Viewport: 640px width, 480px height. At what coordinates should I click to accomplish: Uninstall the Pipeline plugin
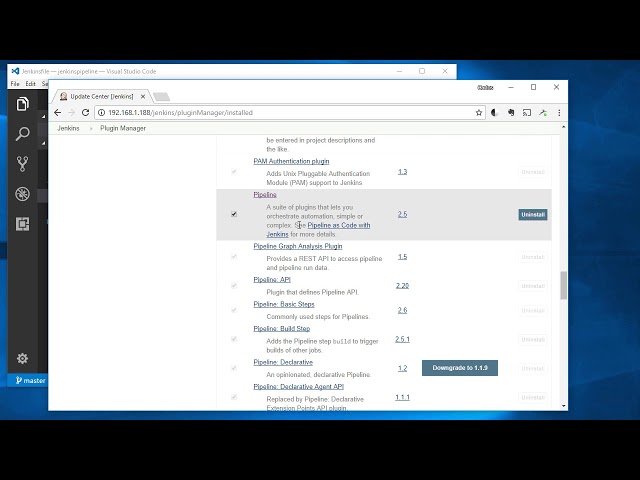[533, 215]
